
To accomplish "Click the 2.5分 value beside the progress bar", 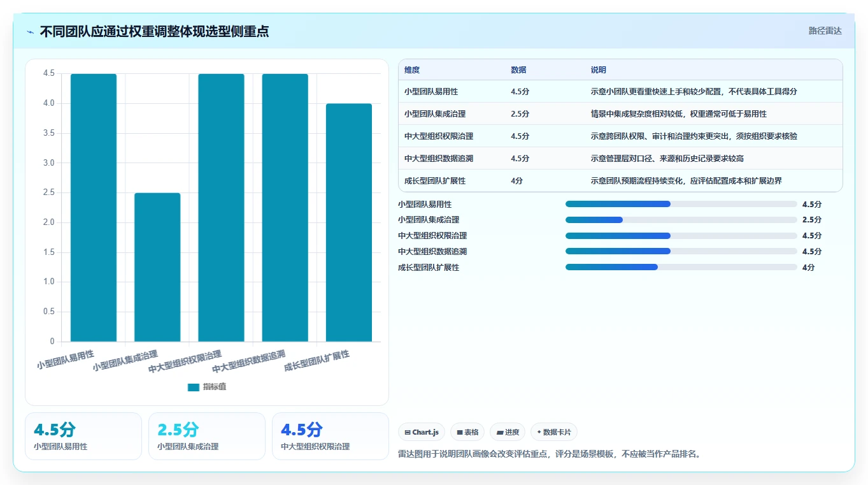I will (x=812, y=220).
